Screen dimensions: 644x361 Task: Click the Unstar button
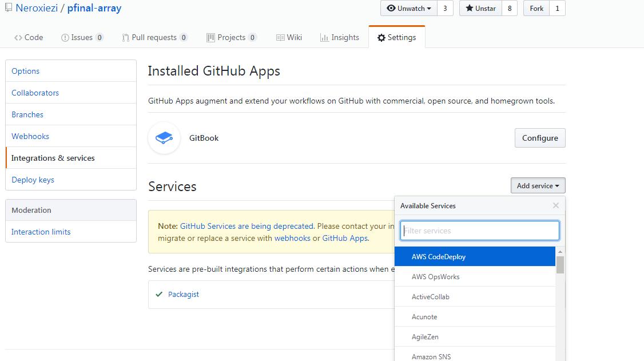[x=480, y=8]
